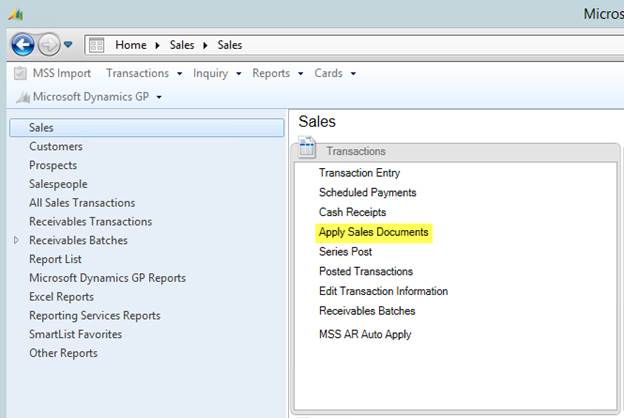Click the address bar list icon

97,45
